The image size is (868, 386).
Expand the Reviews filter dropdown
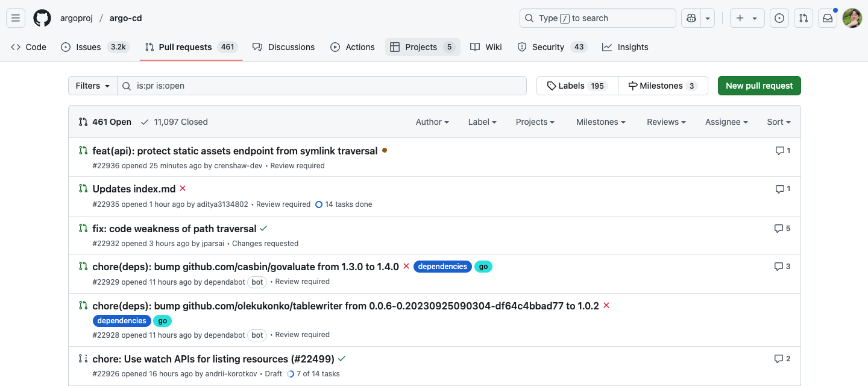pos(666,122)
